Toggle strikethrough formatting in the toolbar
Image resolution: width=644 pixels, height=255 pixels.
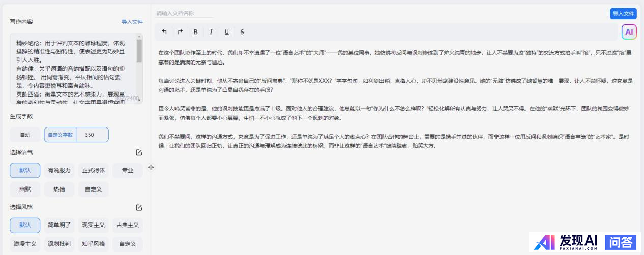242,32
